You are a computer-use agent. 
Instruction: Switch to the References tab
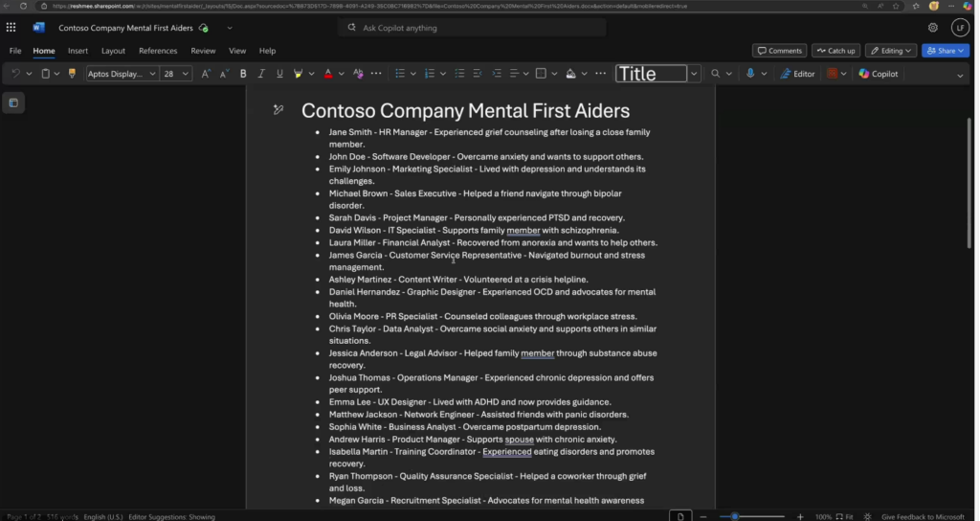pos(158,51)
